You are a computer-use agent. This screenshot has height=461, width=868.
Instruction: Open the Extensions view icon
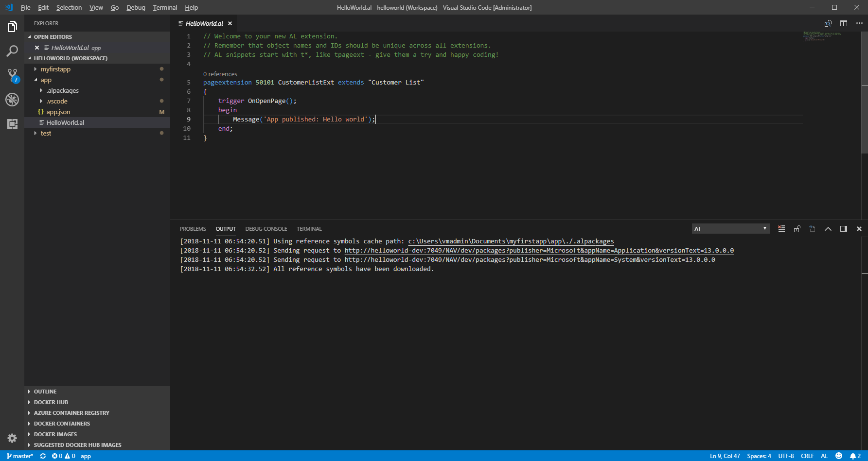tap(12, 124)
